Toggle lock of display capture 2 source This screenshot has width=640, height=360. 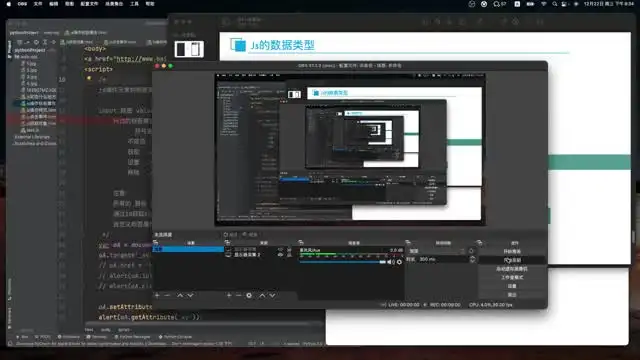(289, 255)
